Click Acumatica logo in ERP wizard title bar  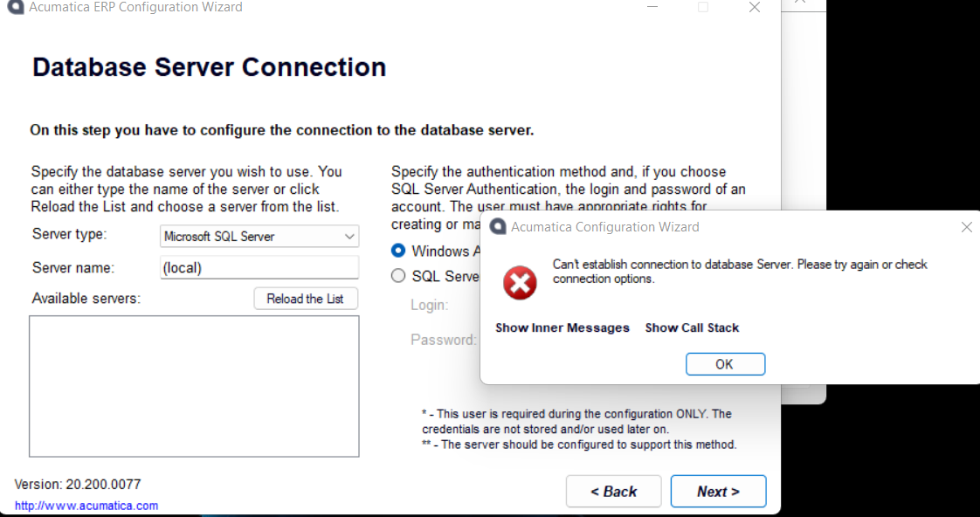point(15,7)
